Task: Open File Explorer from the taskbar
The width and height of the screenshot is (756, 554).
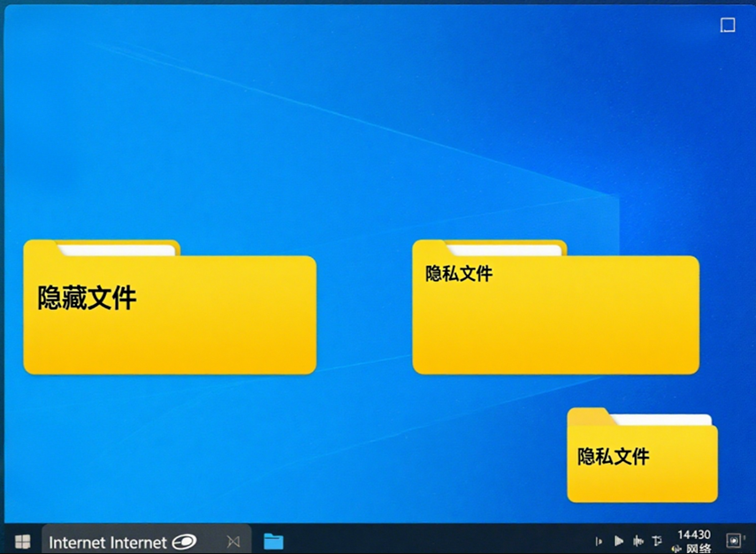Action: 273,542
